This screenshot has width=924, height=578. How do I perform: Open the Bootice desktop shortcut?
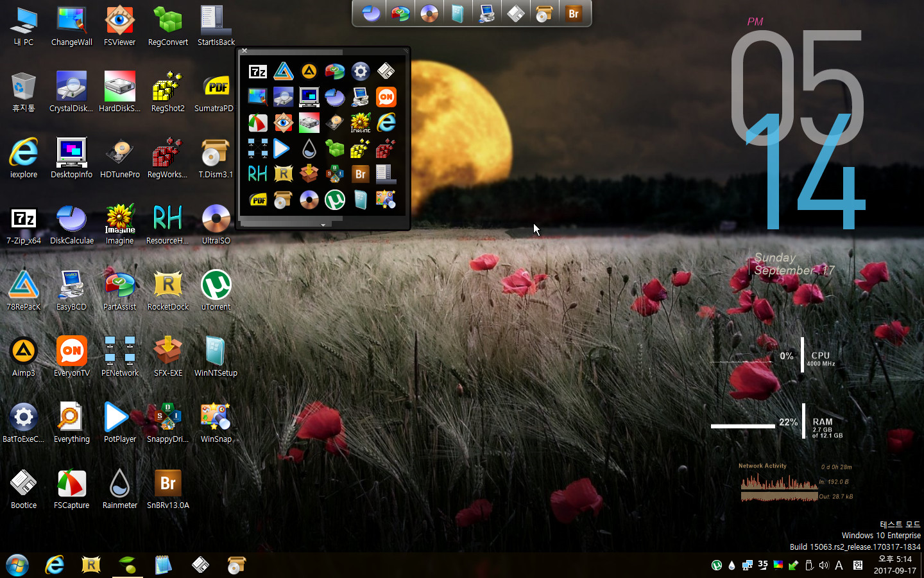[x=24, y=489]
